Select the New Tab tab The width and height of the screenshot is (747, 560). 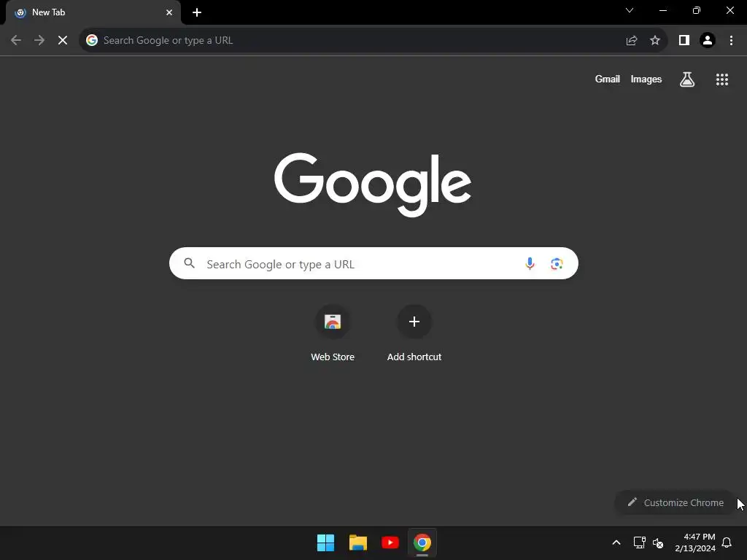(x=93, y=12)
